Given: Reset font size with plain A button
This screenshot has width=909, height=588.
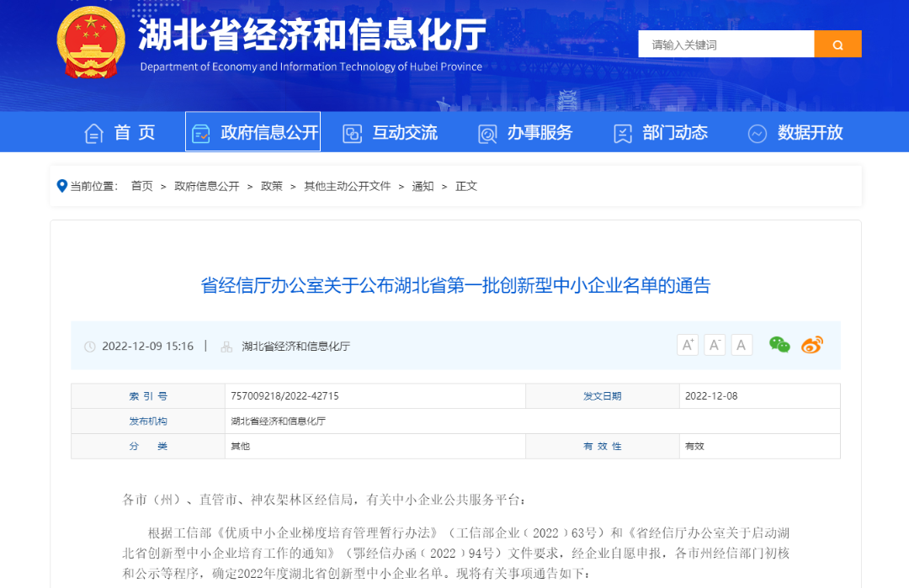Looking at the screenshot, I should (742, 345).
